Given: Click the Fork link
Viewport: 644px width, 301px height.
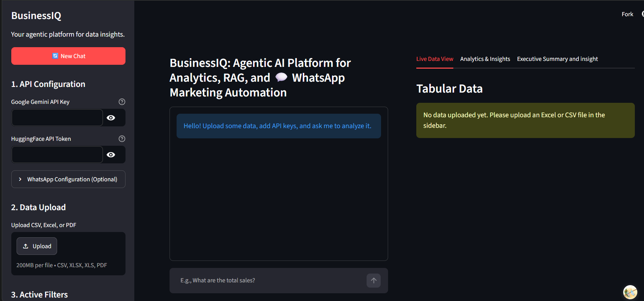Looking at the screenshot, I should (627, 14).
